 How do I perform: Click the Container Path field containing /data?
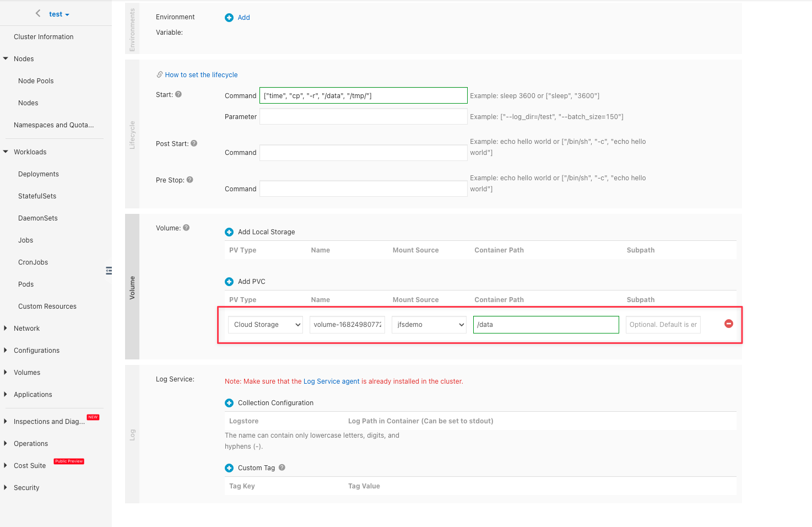pos(545,325)
